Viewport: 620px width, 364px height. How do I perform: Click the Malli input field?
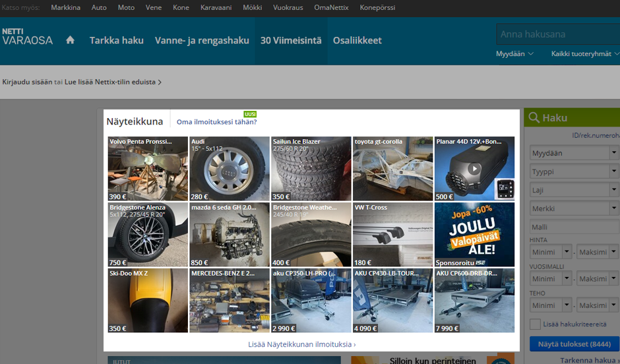(574, 227)
